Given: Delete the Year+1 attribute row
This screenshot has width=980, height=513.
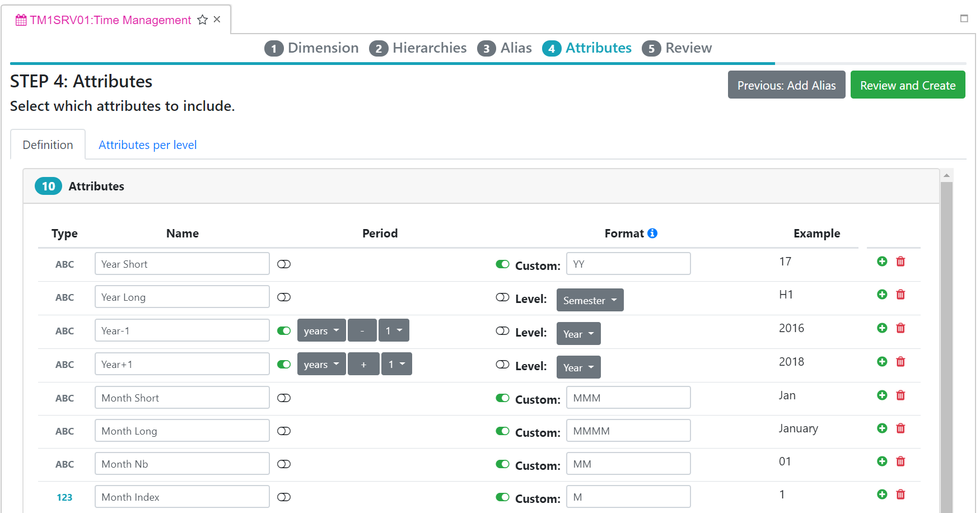Looking at the screenshot, I should [x=900, y=362].
